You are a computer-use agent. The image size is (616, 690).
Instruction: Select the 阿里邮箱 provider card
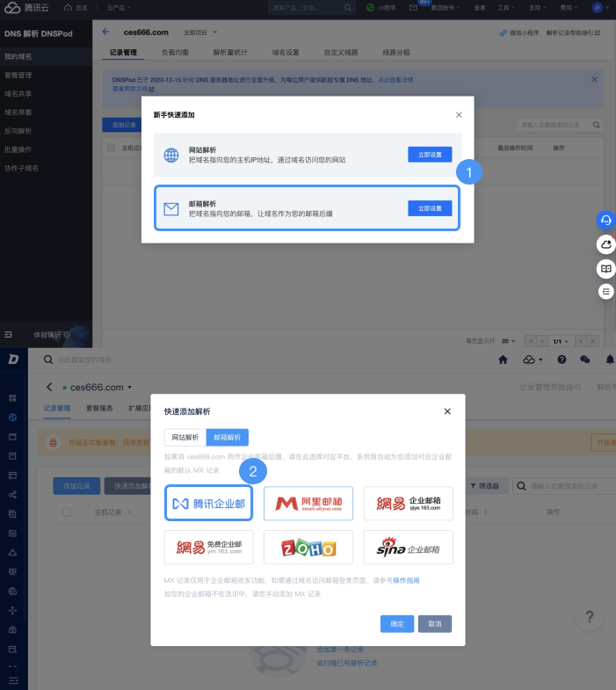tap(308, 504)
